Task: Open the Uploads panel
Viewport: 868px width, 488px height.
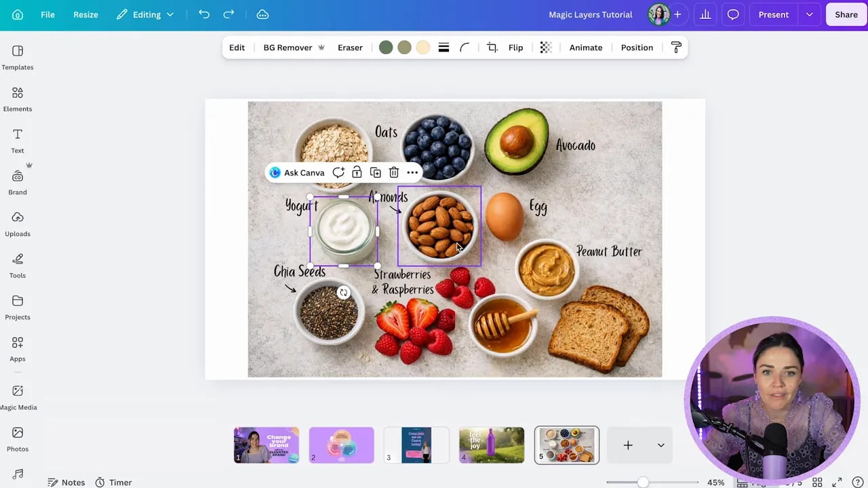Action: [18, 224]
